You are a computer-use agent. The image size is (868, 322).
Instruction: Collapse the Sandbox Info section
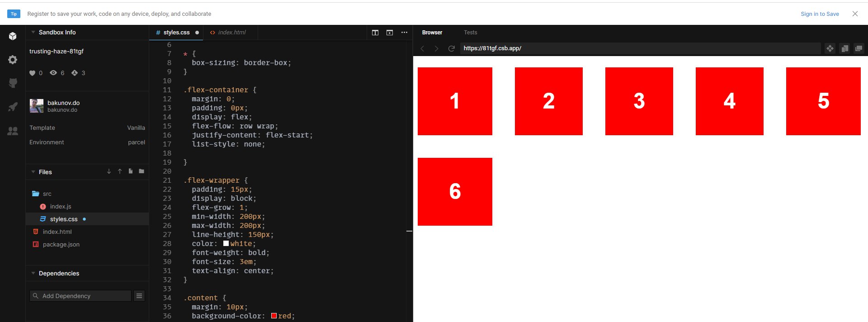33,33
